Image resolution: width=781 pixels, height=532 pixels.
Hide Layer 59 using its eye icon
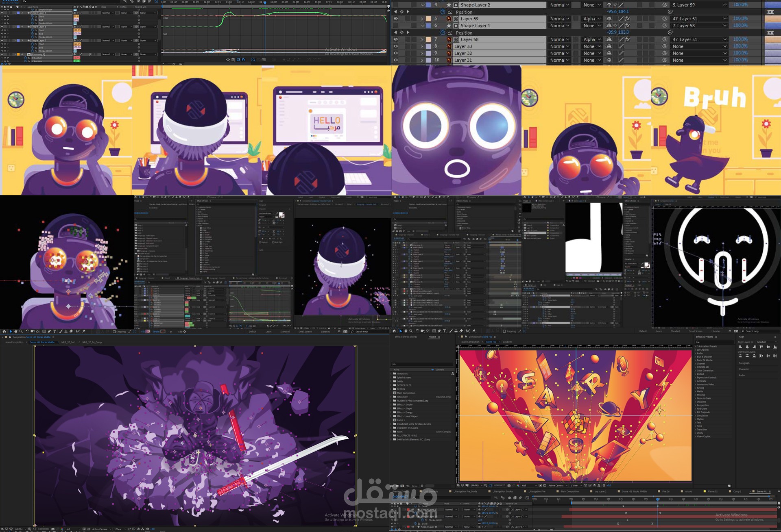pos(395,19)
